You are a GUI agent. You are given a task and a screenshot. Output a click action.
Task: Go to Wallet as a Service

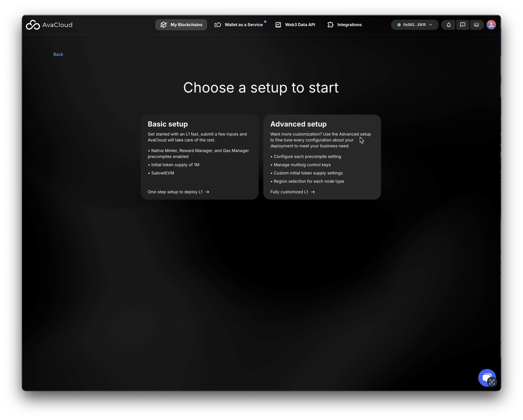pos(243,25)
